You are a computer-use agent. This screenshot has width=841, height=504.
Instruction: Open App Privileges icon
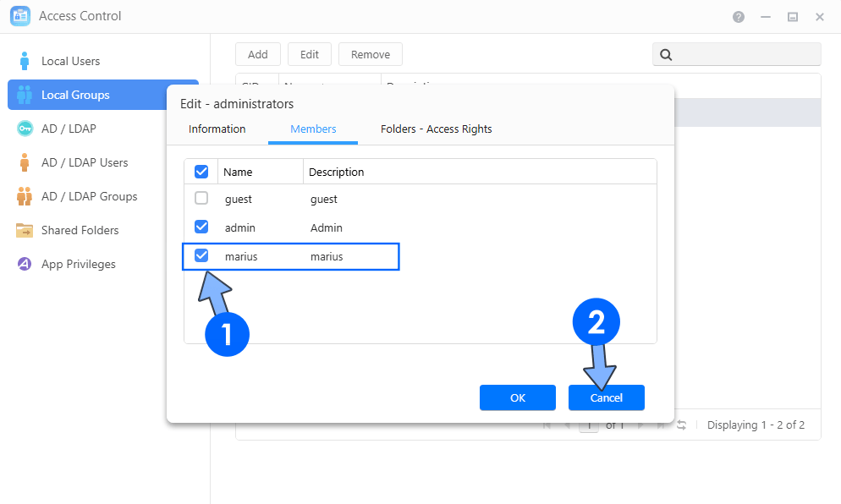click(25, 264)
